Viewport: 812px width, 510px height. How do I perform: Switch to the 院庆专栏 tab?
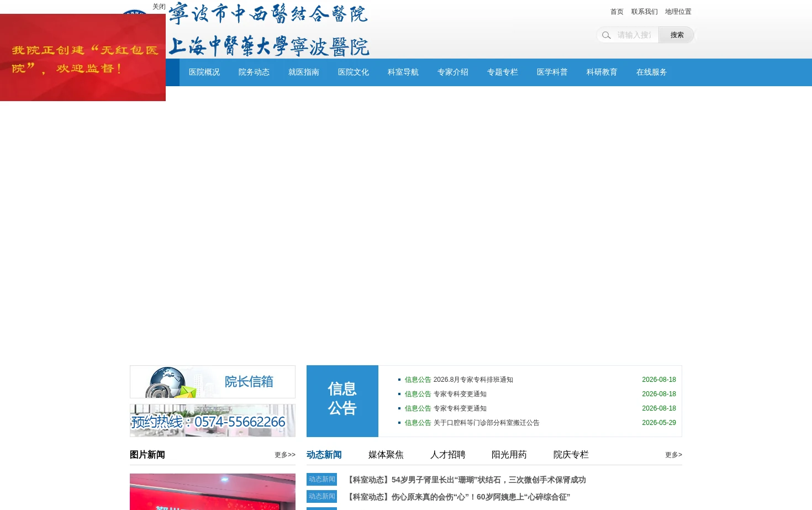571,455
